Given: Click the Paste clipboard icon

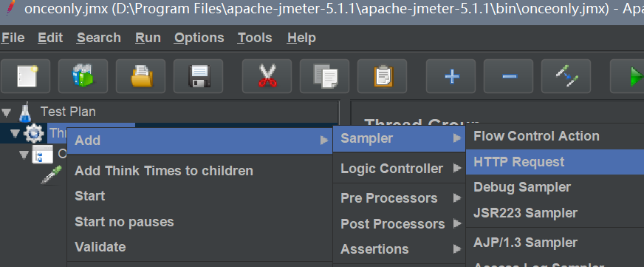Looking at the screenshot, I should point(382,76).
